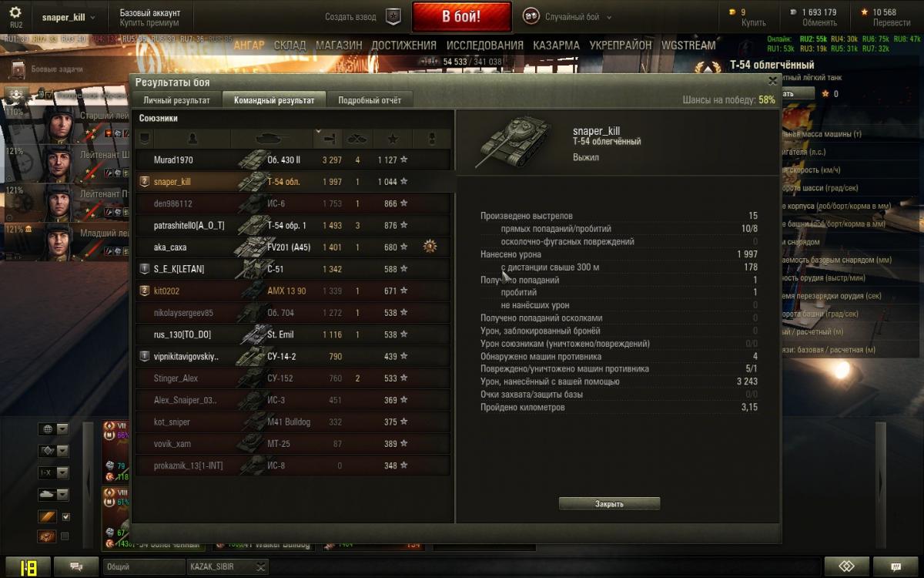Sort team list by medals column icon
Image resolution: width=924 pixels, height=578 pixels.
coord(430,139)
